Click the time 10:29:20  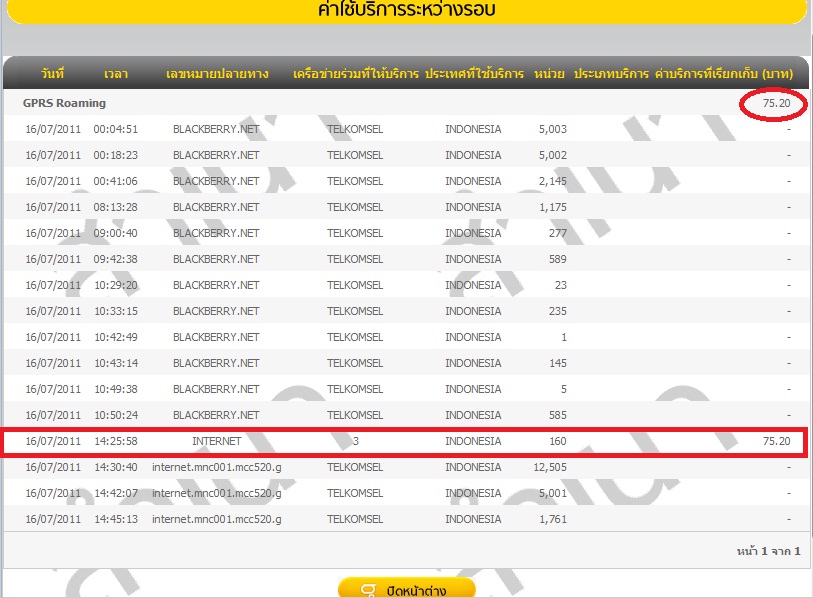click(x=116, y=285)
